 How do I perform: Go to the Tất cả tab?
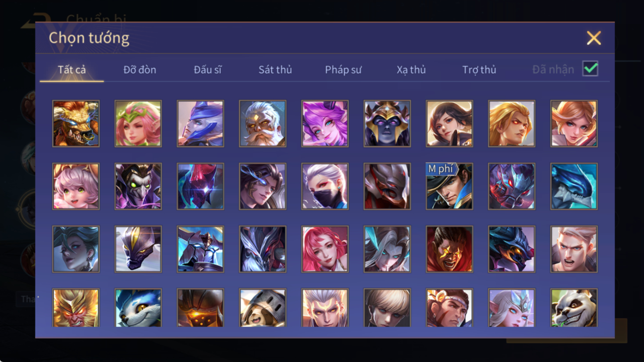point(72,70)
